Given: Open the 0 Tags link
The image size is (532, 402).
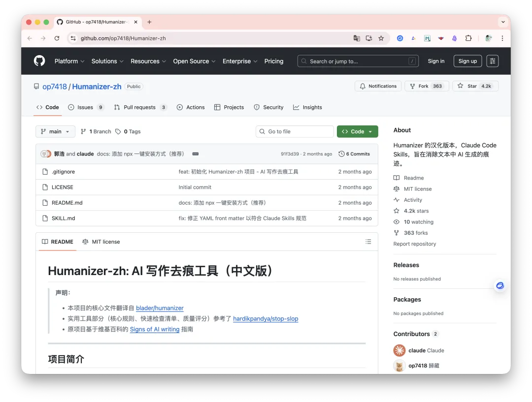Looking at the screenshot, I should (128, 131).
